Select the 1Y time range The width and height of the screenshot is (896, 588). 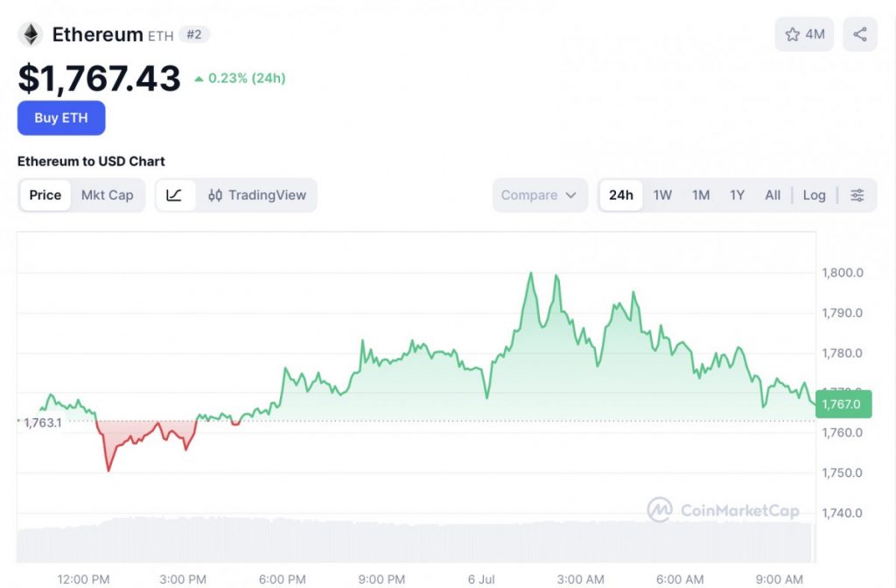[737, 195]
